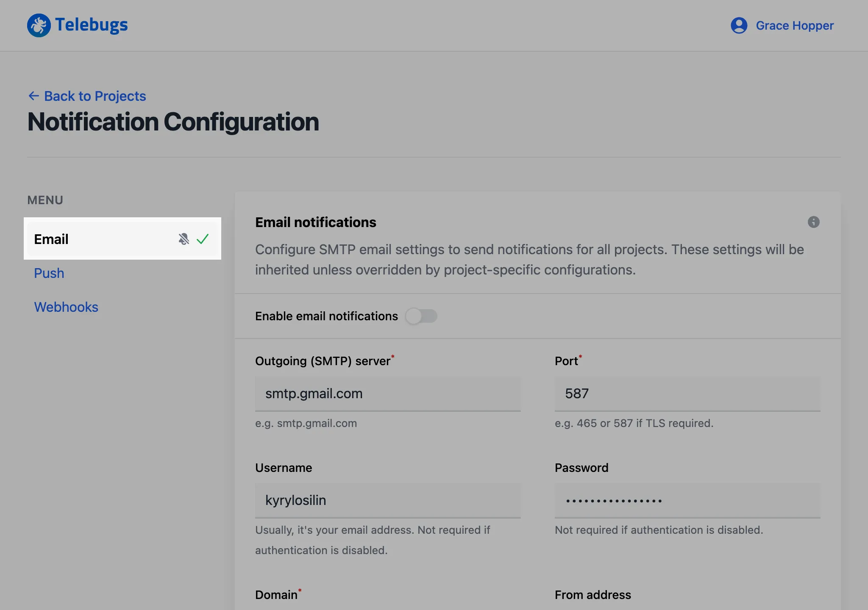Image resolution: width=868 pixels, height=610 pixels.
Task: Click the green checkmark icon on Email
Action: coord(203,239)
